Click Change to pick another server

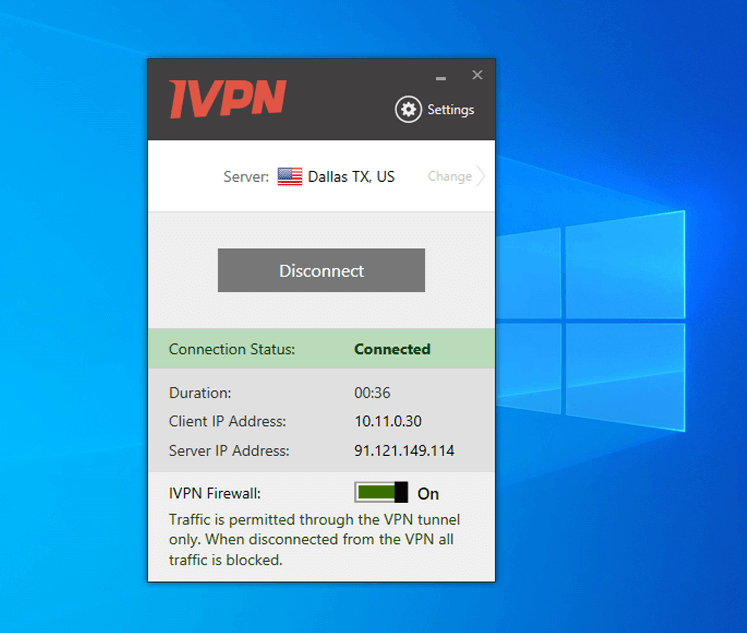(x=450, y=176)
